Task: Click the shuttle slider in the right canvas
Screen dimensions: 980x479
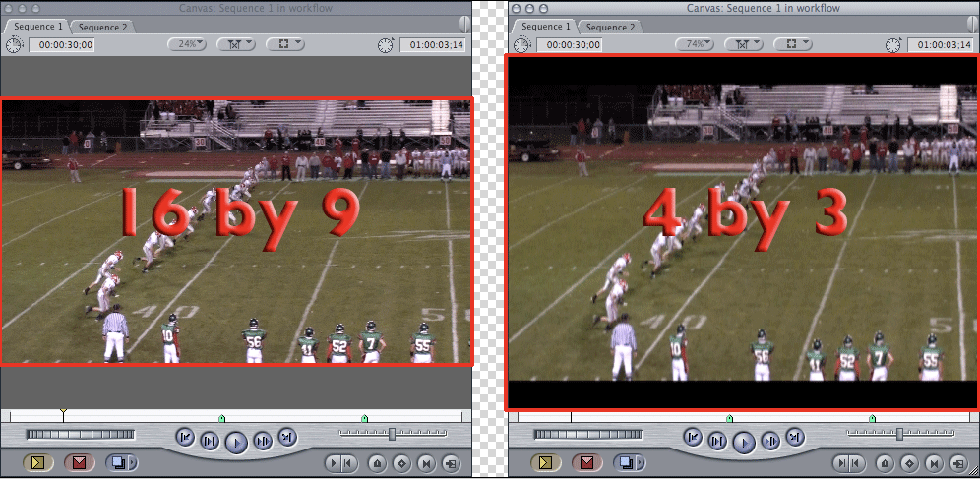Action: coord(898,434)
